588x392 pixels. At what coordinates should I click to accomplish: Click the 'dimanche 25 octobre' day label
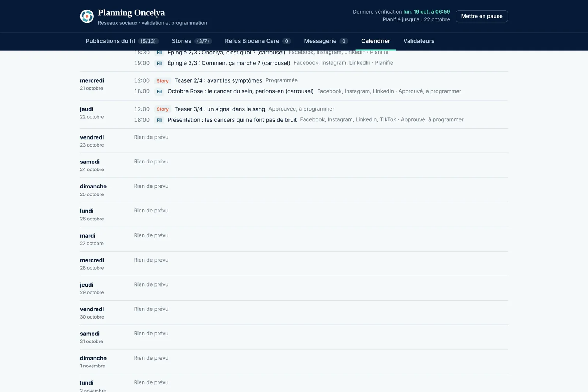pos(93,190)
